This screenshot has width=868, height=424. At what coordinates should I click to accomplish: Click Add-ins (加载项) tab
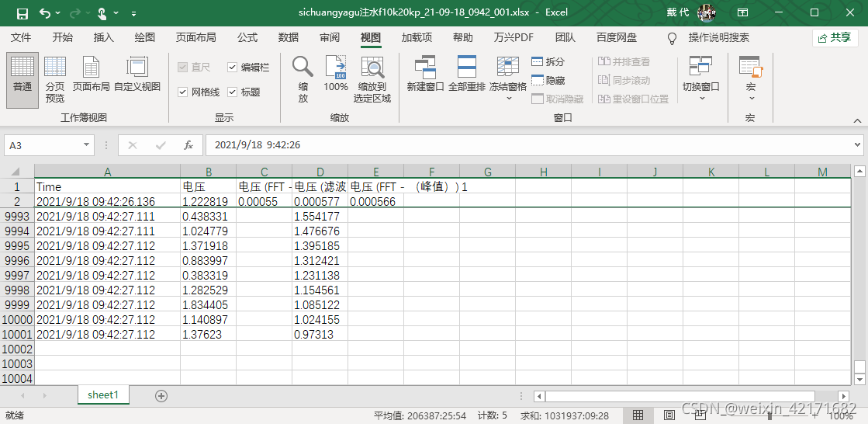click(417, 38)
